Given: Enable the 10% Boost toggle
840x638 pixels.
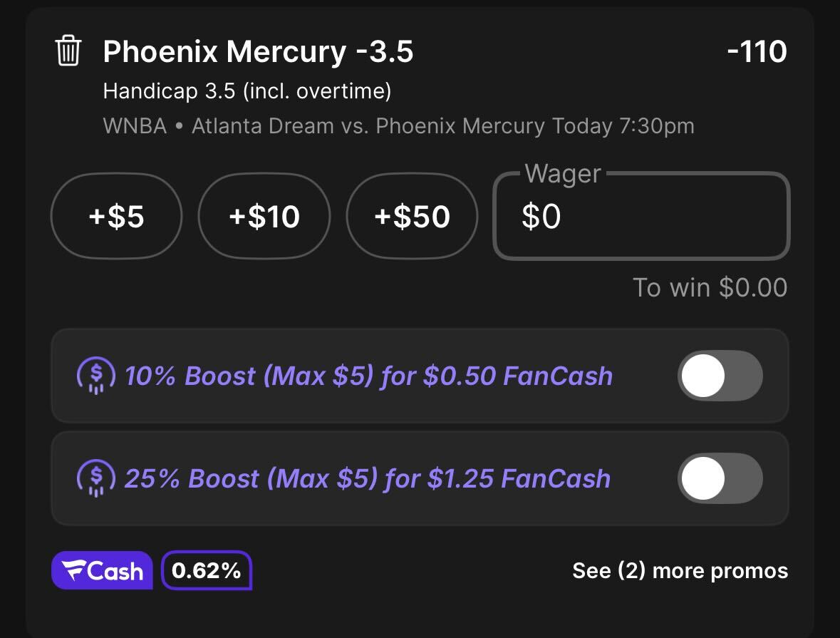Looking at the screenshot, I should pyautogui.click(x=720, y=376).
